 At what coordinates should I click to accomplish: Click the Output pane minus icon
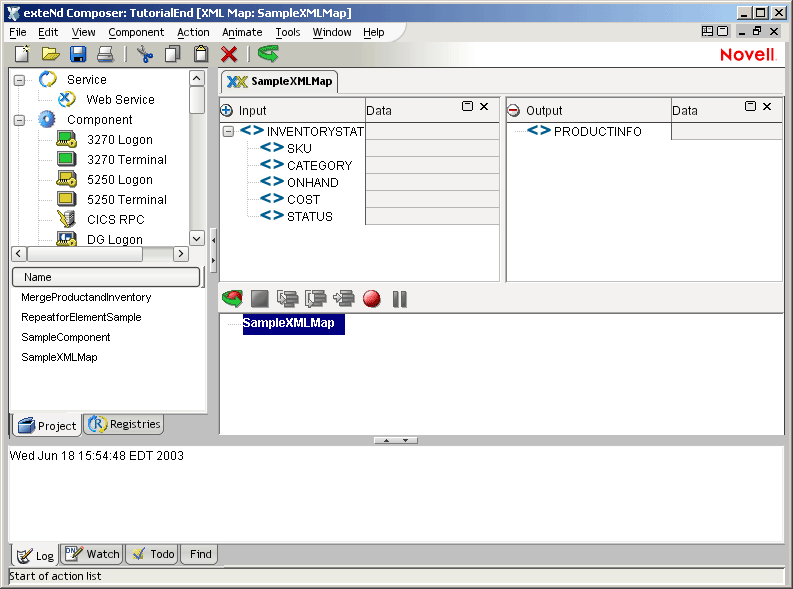click(514, 110)
